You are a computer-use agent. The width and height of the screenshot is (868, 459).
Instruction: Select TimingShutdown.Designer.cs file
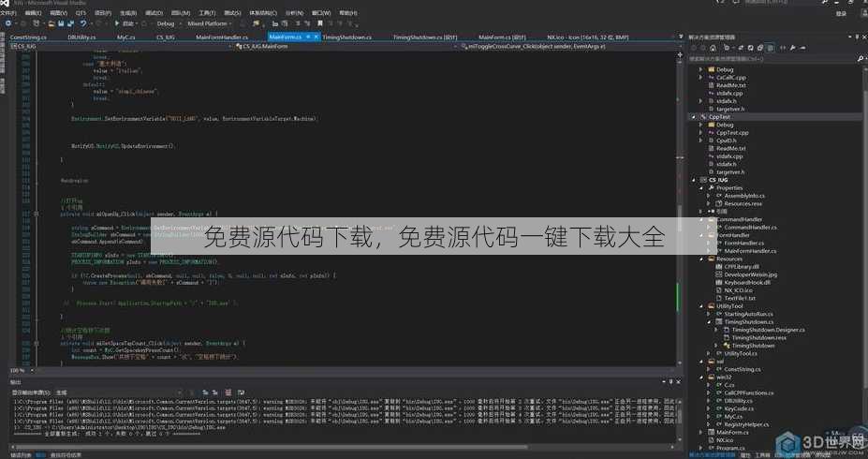click(x=768, y=330)
